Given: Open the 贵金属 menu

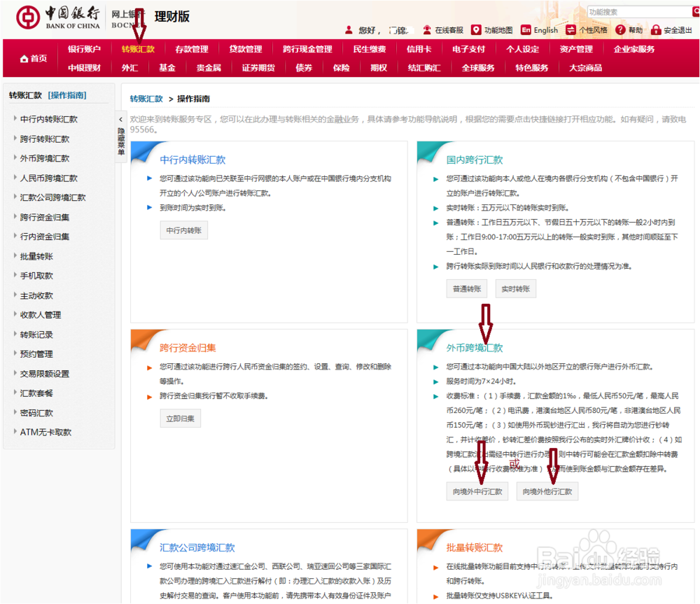Looking at the screenshot, I should (x=209, y=68).
